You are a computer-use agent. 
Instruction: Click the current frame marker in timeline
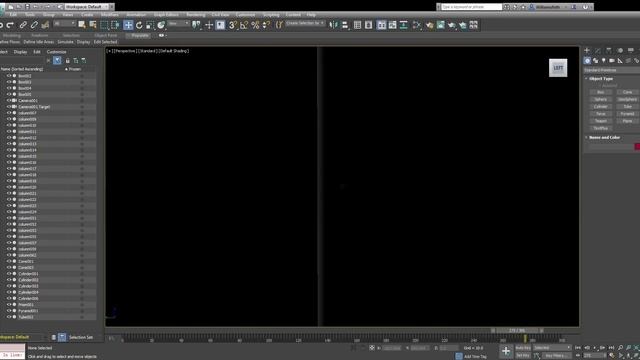coord(525,339)
